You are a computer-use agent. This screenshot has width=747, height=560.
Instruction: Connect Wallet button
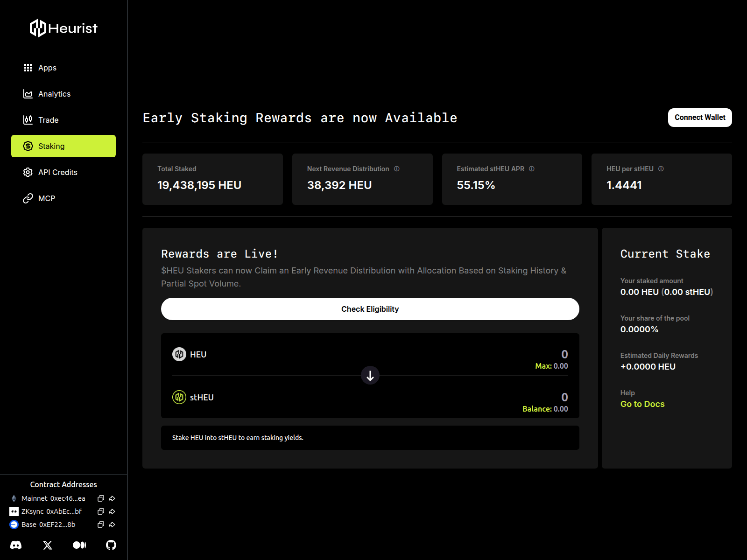click(700, 118)
